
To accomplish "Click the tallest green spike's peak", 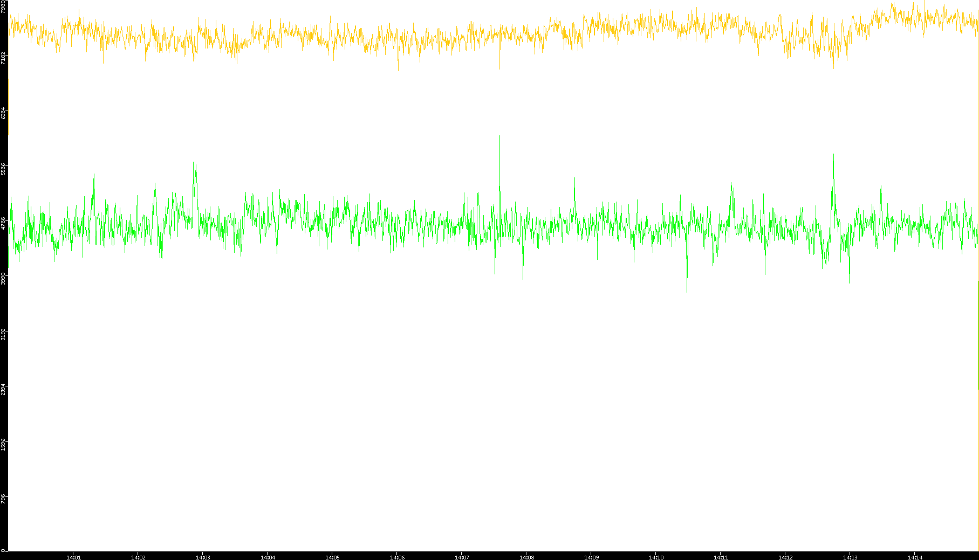I will 499,136.
